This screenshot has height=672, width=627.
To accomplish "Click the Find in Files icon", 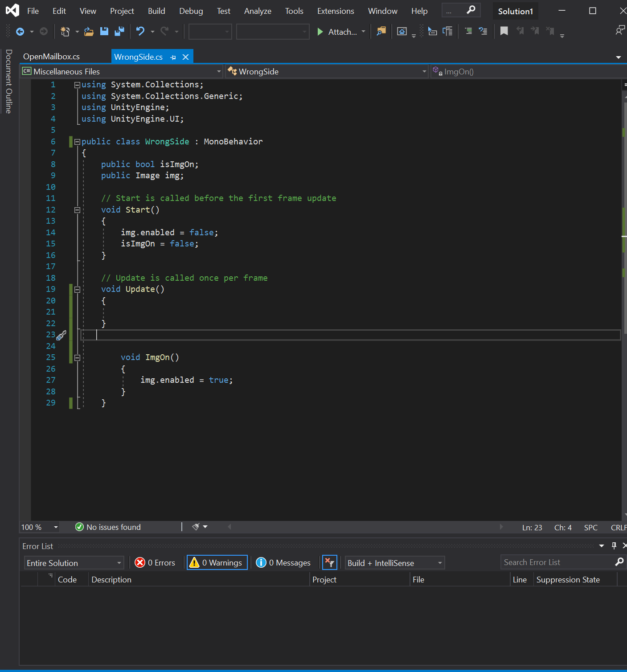I will 381,31.
